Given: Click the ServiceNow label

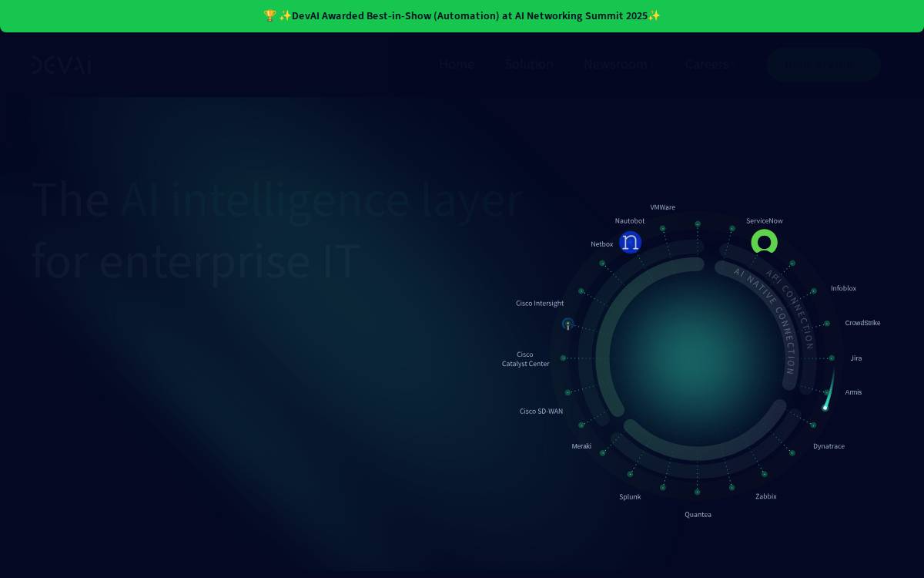Looking at the screenshot, I should [x=765, y=221].
